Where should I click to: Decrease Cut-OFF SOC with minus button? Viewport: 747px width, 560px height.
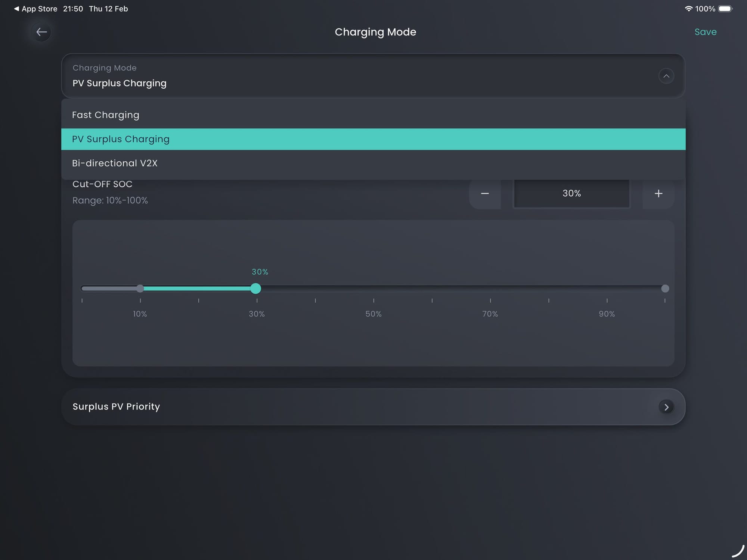tap(485, 193)
